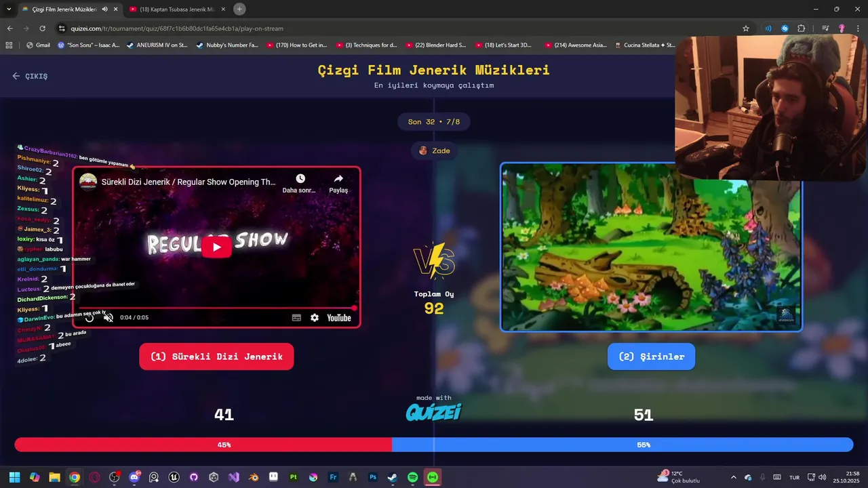The image size is (868, 488).
Task: Open the ANEURISM IV on Steam bookmark
Action: 157,45
